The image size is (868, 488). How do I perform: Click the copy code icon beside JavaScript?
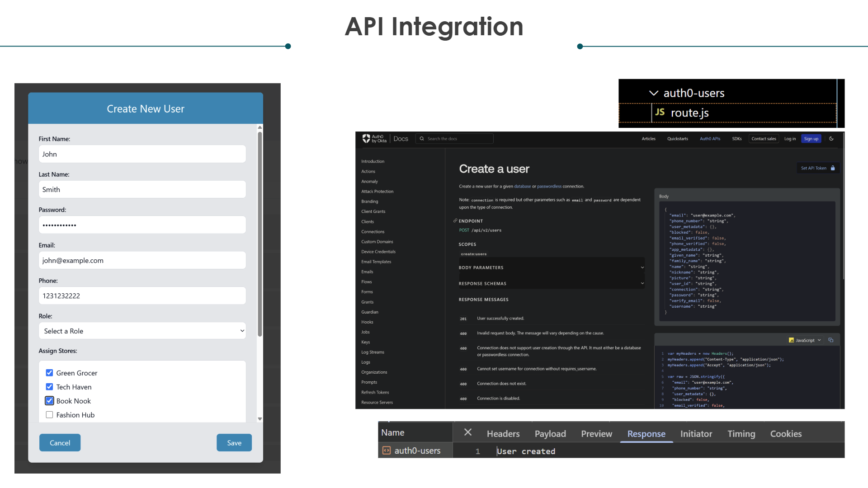(830, 340)
